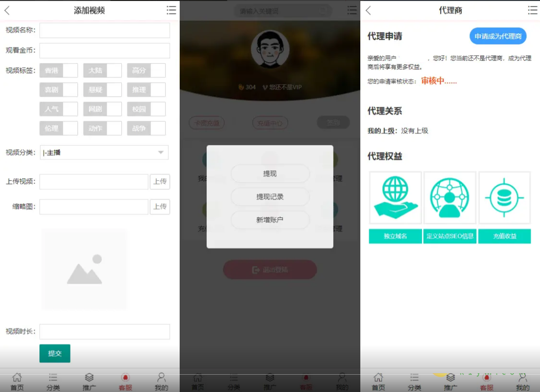Click the 独立域名 globe icon
This screenshot has height=392, width=540.
(395, 197)
